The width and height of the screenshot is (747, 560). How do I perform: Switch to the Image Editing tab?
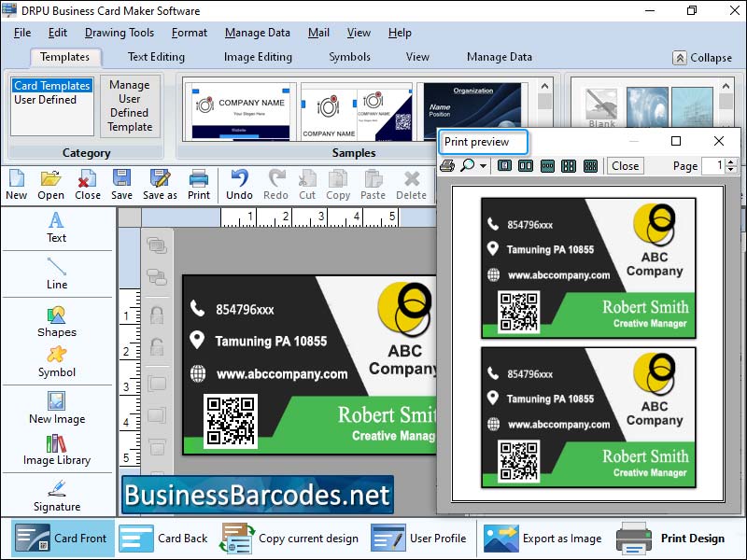point(258,57)
